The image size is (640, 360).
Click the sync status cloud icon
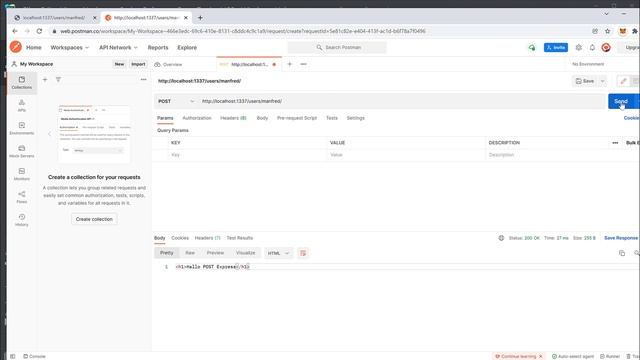[x=532, y=47]
